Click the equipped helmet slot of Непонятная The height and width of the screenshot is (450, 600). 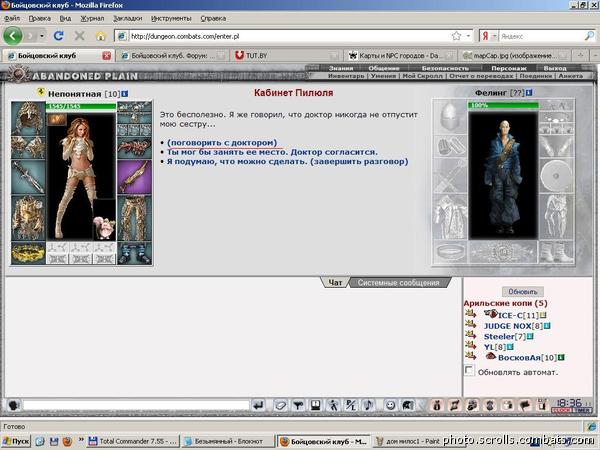click(x=28, y=118)
